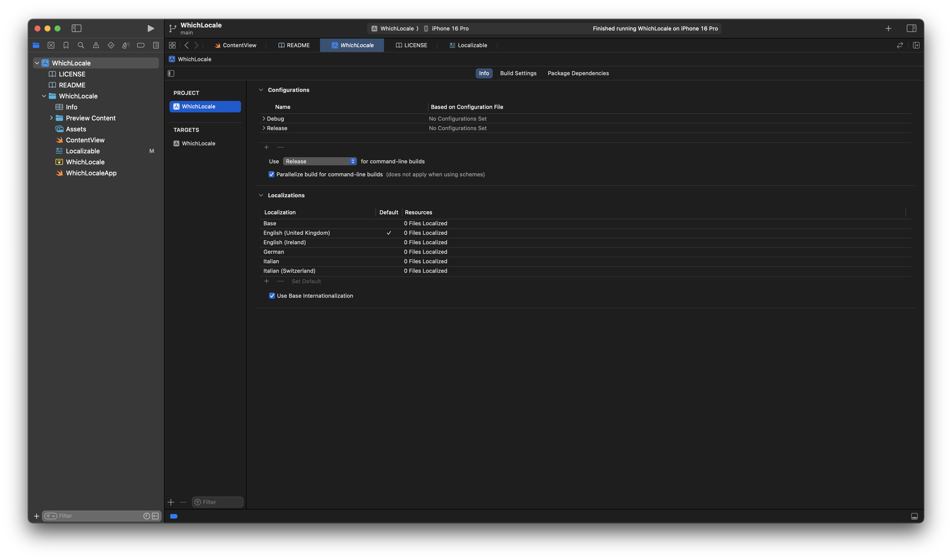Toggle Use Base Internationalization checkbox
952x560 pixels.
pos(271,296)
